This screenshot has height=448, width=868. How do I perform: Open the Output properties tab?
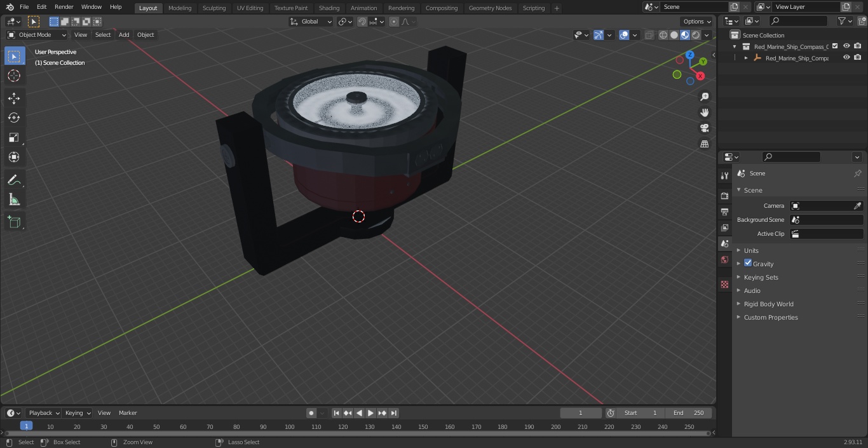point(724,212)
